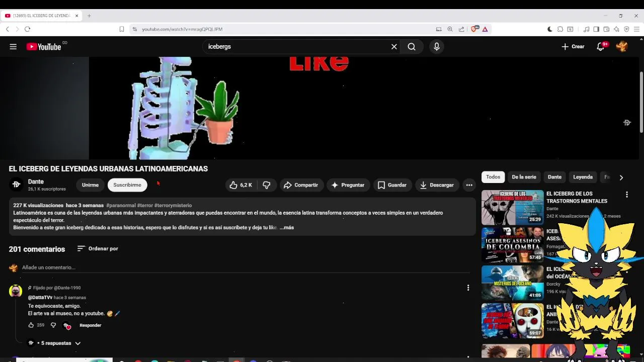Open a new browser tab

pos(89,16)
